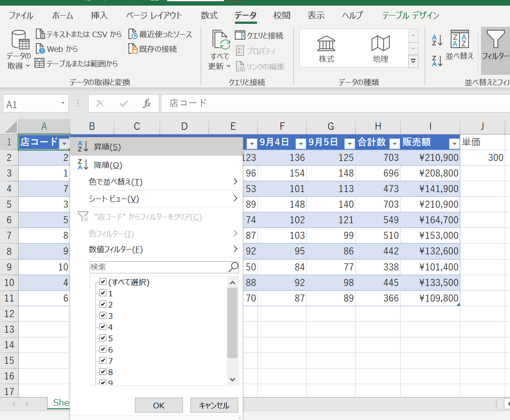This screenshot has height=420, width=510.
Task: Open the 販売額 column filter dropdown
Action: 453,142
